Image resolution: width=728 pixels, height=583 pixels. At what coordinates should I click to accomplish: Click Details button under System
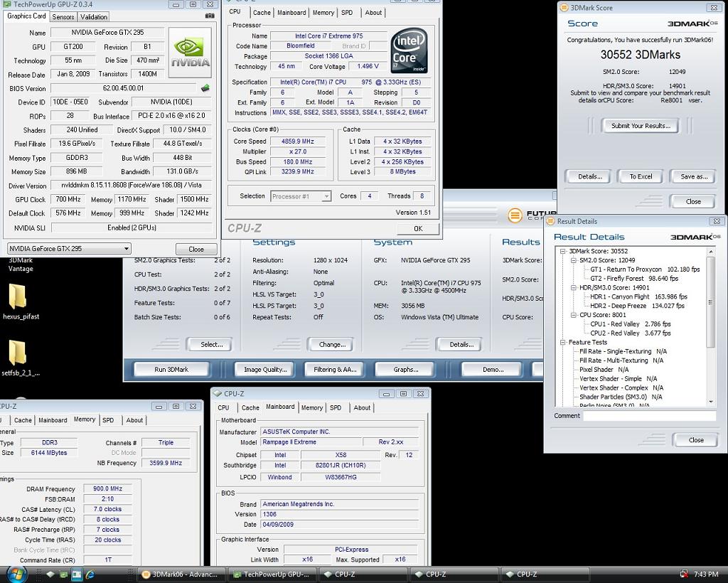click(x=461, y=344)
